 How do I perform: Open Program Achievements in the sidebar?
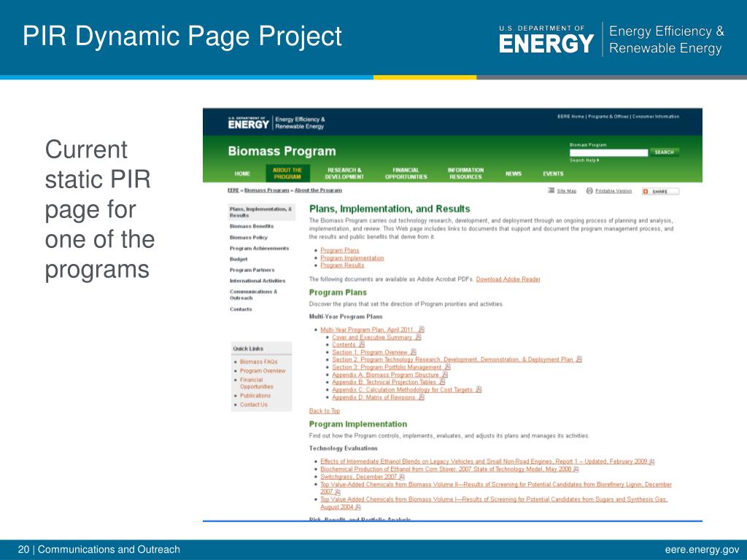click(x=259, y=248)
